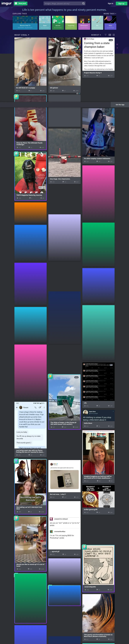Select the 'Art' tag
This screenshot has width=129, height=644.
pos(97,23)
